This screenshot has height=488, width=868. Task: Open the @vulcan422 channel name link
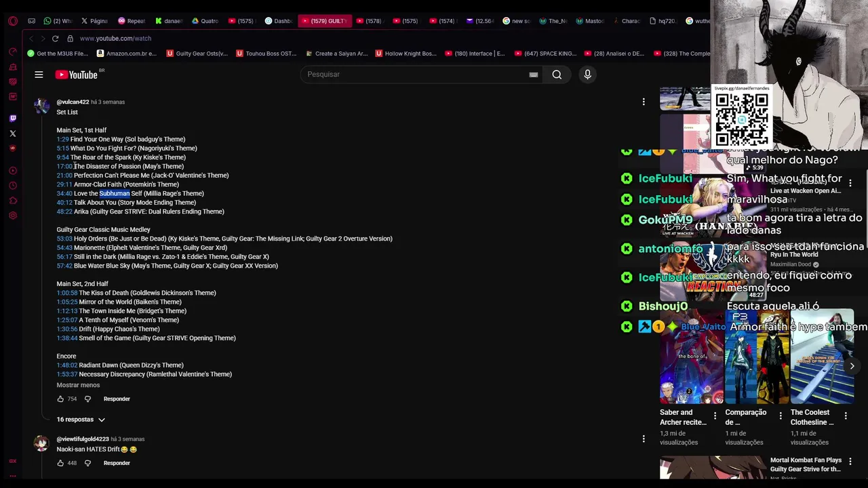click(x=73, y=102)
